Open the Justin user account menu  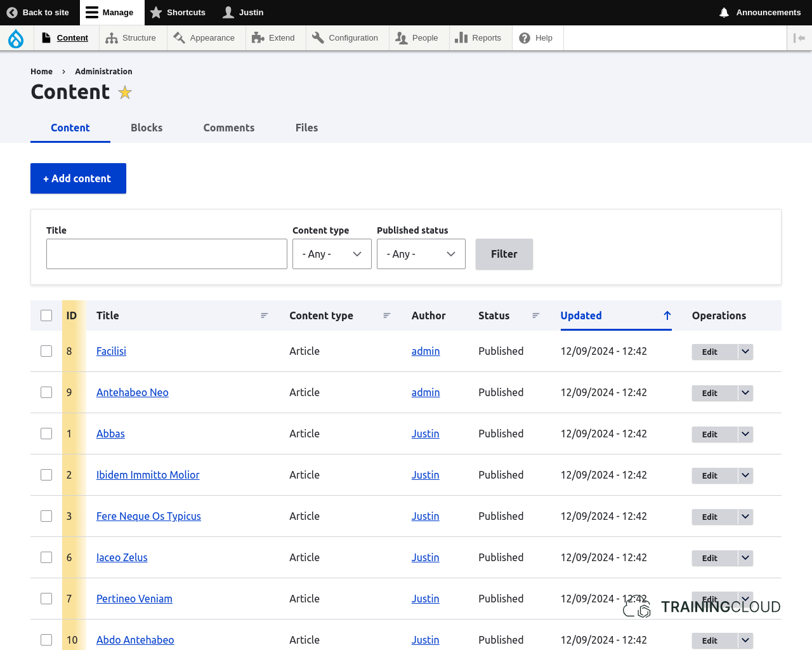243,13
